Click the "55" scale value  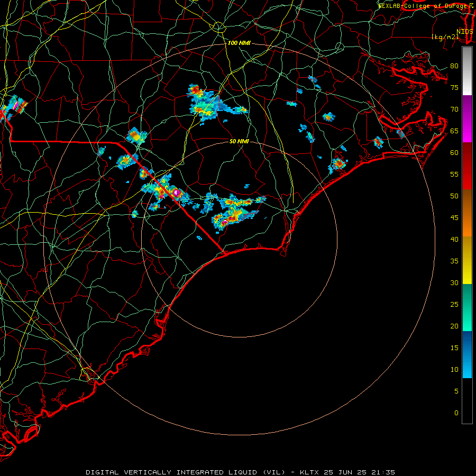tap(454, 174)
